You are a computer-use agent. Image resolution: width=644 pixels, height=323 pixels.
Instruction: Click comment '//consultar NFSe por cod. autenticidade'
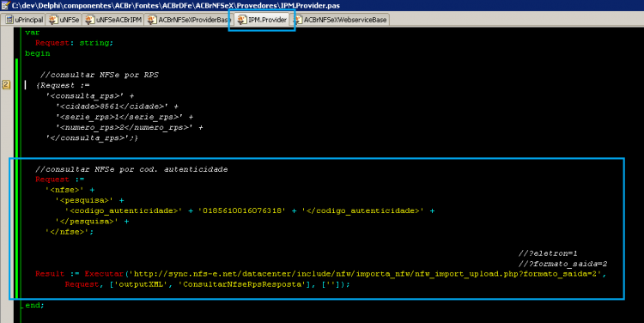[131, 169]
